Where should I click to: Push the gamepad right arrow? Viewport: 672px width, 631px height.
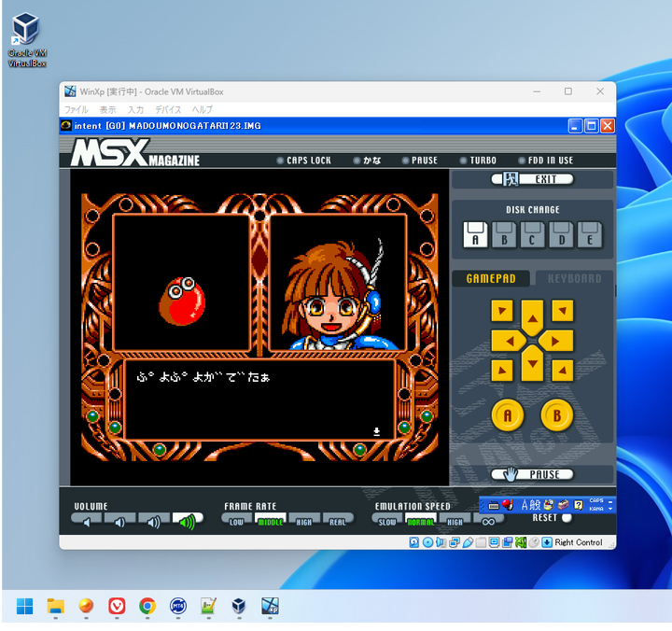click(556, 342)
